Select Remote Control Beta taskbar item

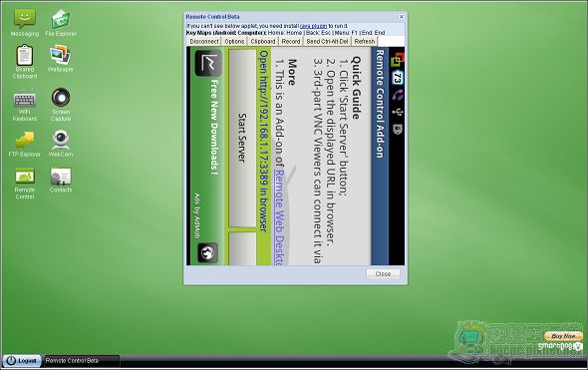(82, 361)
